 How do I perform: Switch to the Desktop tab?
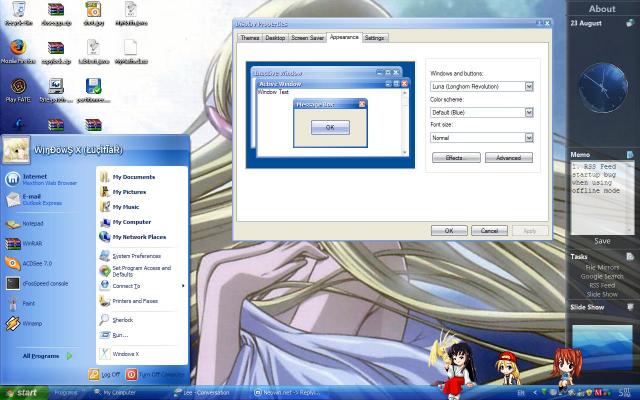(275, 38)
